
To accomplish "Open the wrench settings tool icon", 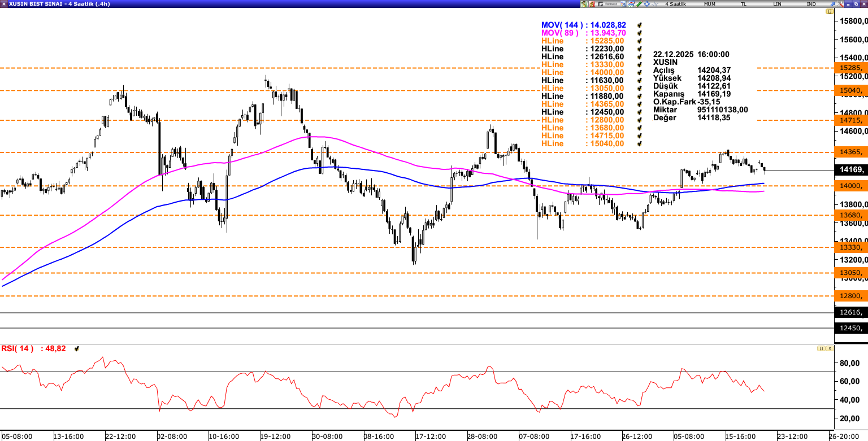I will 840,4.
